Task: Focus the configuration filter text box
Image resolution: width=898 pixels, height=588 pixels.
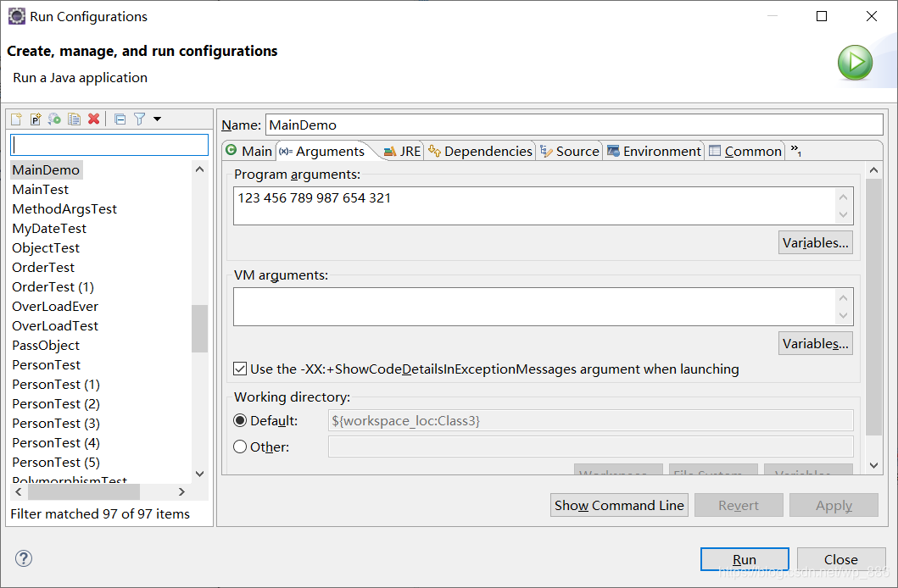Action: pyautogui.click(x=109, y=145)
